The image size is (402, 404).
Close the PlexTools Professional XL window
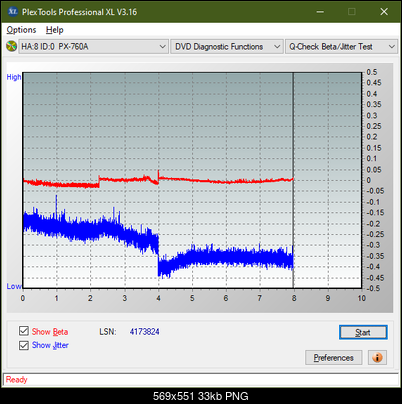tap(384, 12)
